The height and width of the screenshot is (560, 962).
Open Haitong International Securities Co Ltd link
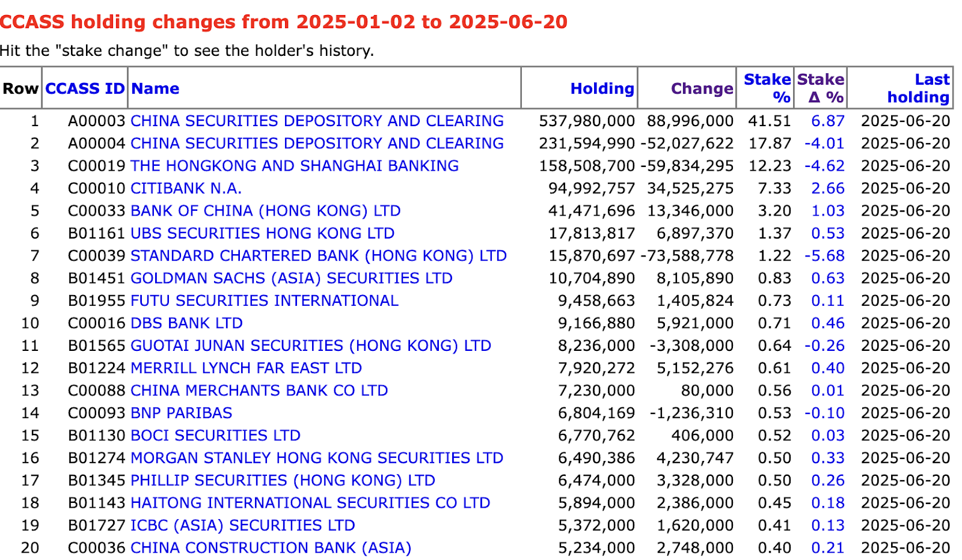point(310,503)
